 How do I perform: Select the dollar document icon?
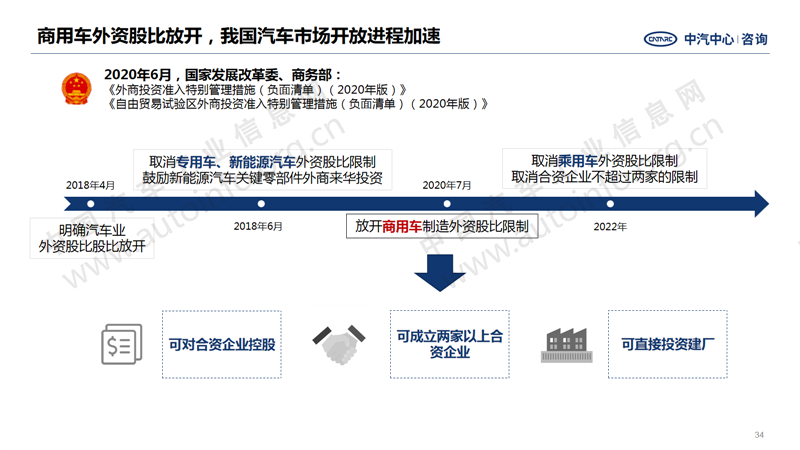coord(121,344)
